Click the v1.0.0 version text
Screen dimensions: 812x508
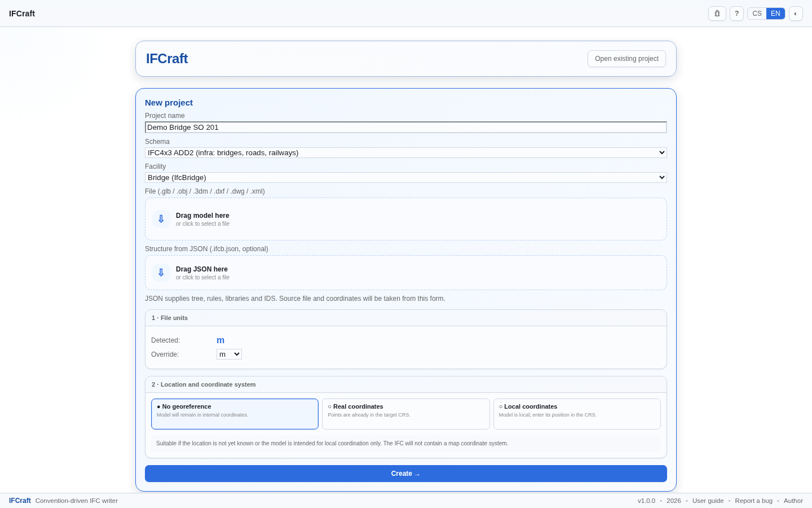pyautogui.click(x=646, y=501)
